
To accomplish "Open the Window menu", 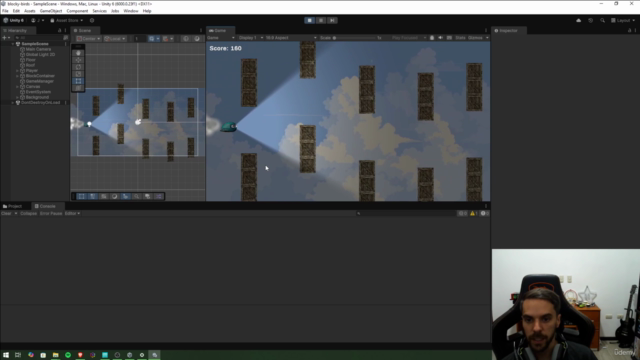I will 131,11.
